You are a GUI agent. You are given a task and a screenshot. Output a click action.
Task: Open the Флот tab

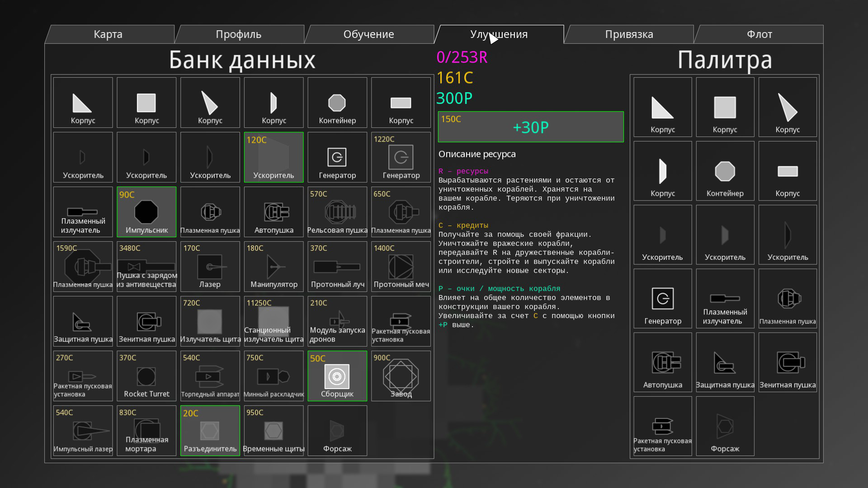pos(759,34)
